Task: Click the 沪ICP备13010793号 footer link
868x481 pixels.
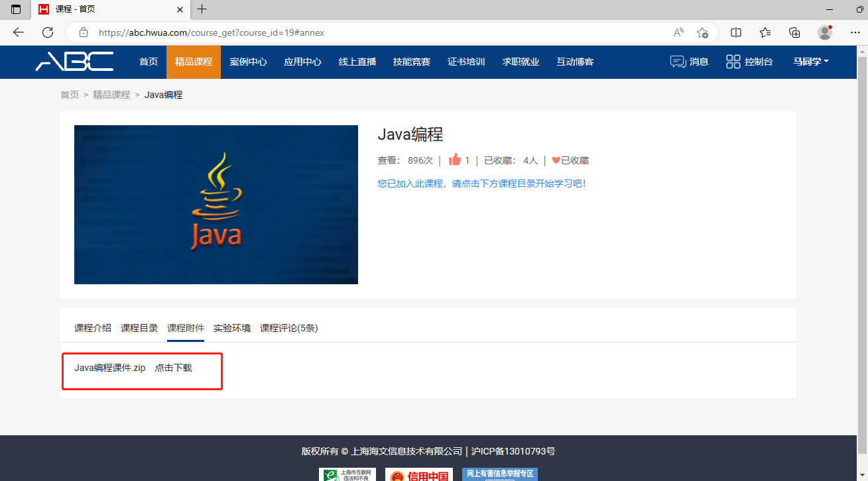Action: click(513, 451)
